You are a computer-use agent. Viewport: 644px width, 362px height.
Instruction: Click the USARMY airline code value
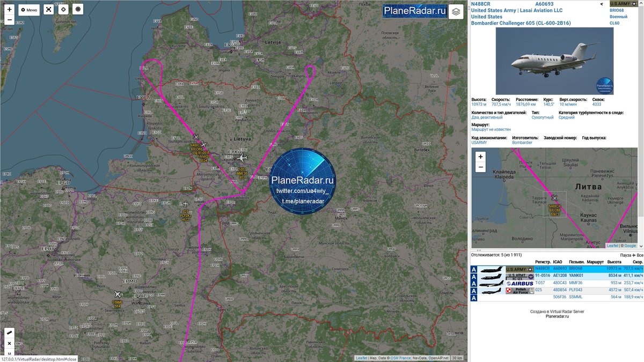(x=479, y=143)
